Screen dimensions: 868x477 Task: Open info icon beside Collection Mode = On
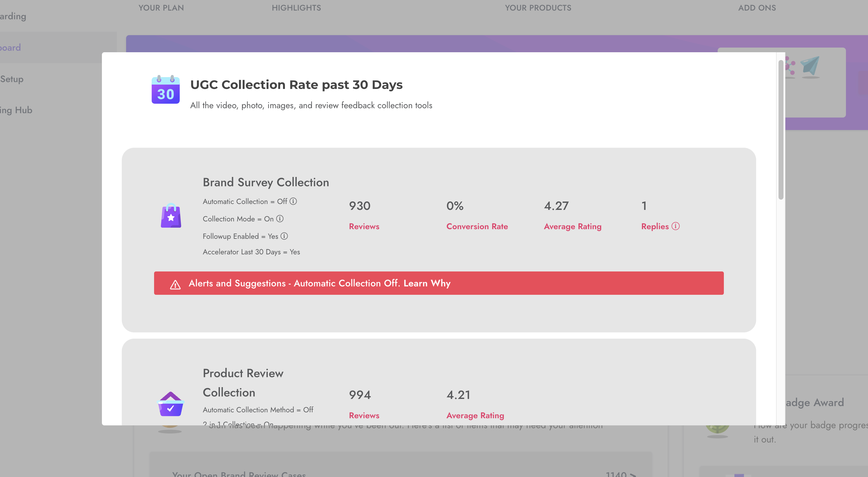(280, 219)
